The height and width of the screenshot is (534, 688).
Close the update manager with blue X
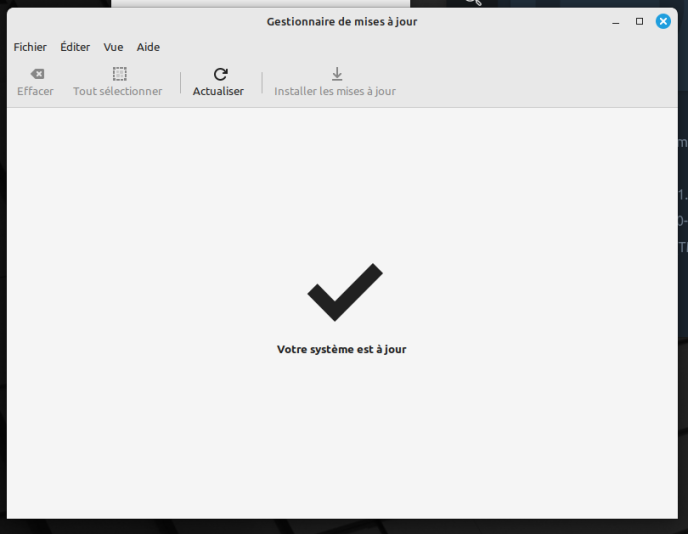pyautogui.click(x=663, y=21)
